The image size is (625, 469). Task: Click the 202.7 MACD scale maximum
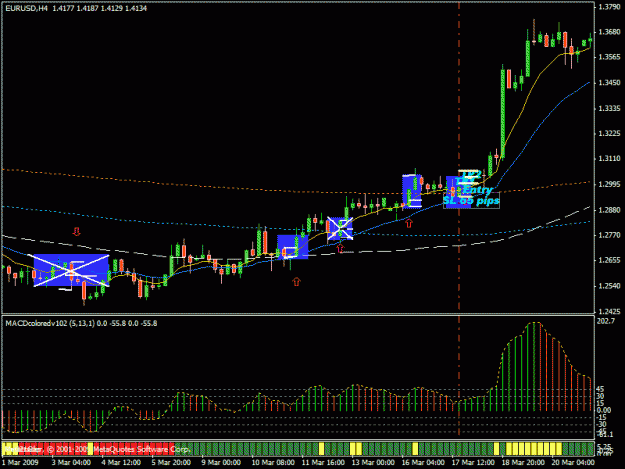tap(606, 321)
